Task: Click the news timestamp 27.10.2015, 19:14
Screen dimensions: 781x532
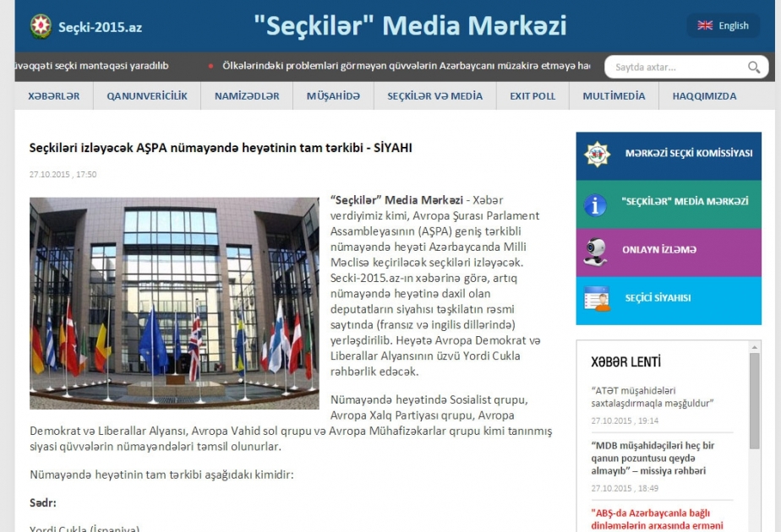Action: point(625,421)
